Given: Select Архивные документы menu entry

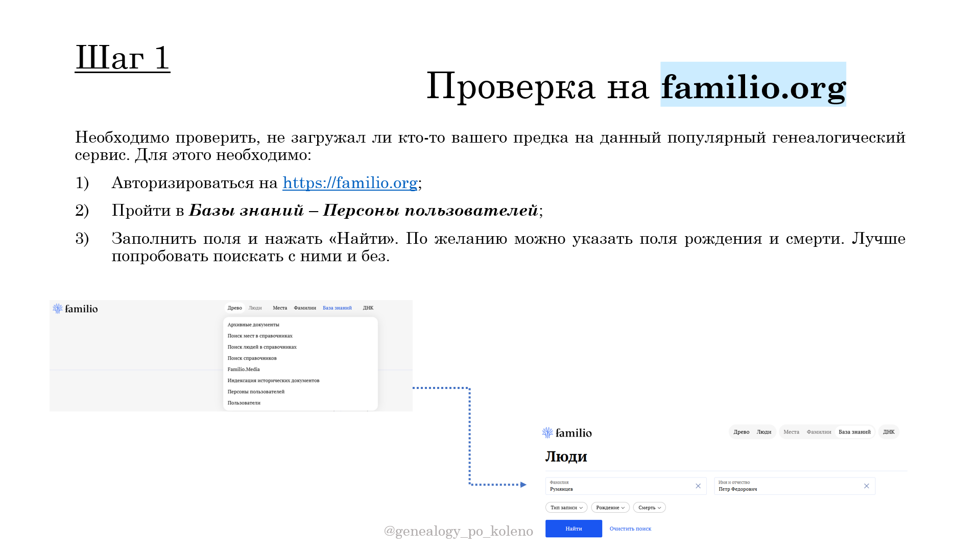Looking at the screenshot, I should tap(253, 325).
